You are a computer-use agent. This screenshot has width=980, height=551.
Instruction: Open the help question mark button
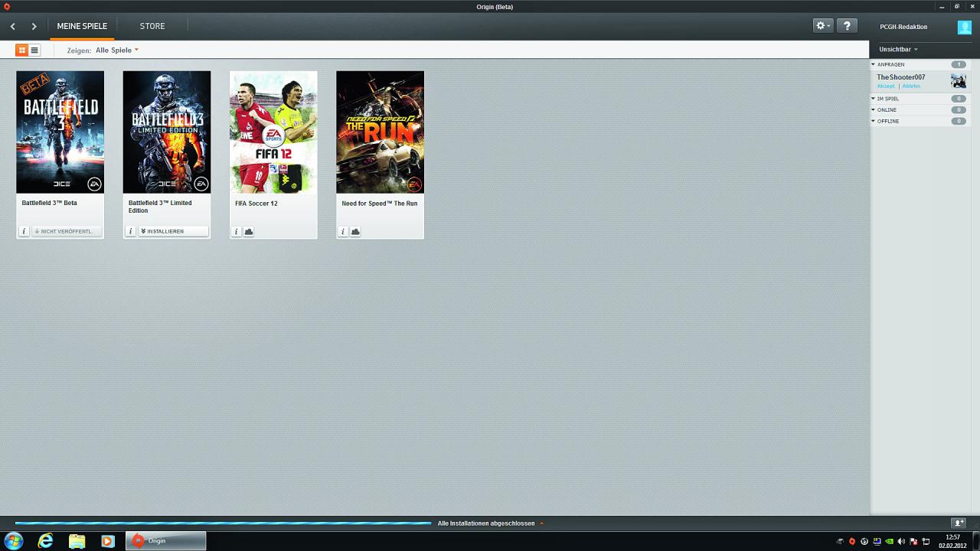[847, 26]
